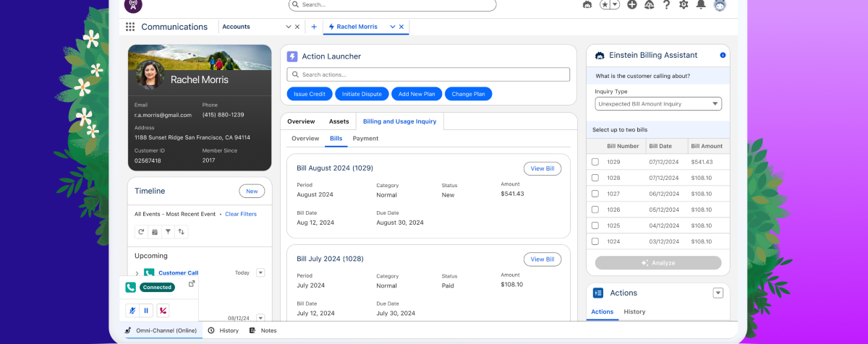Pop out the call panel

192,284
